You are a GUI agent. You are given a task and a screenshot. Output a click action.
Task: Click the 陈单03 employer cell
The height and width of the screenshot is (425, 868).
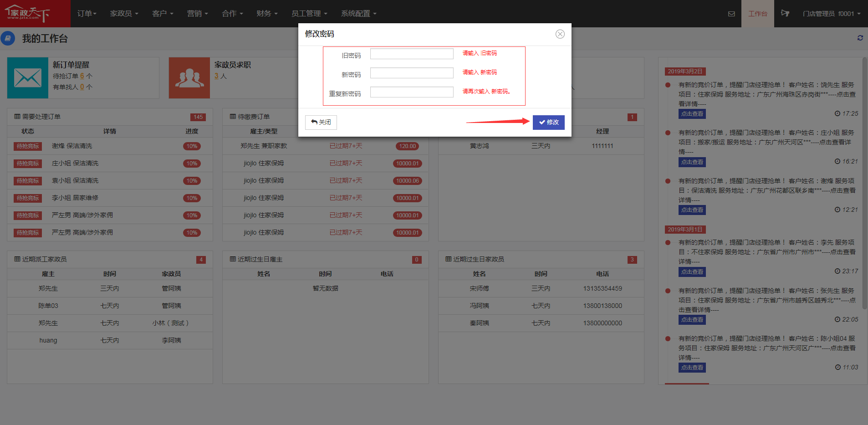48,306
